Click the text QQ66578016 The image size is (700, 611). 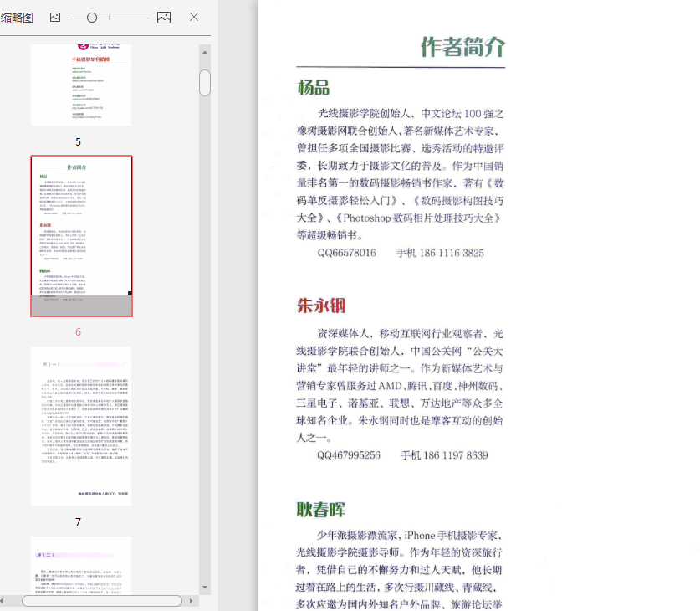point(347,253)
